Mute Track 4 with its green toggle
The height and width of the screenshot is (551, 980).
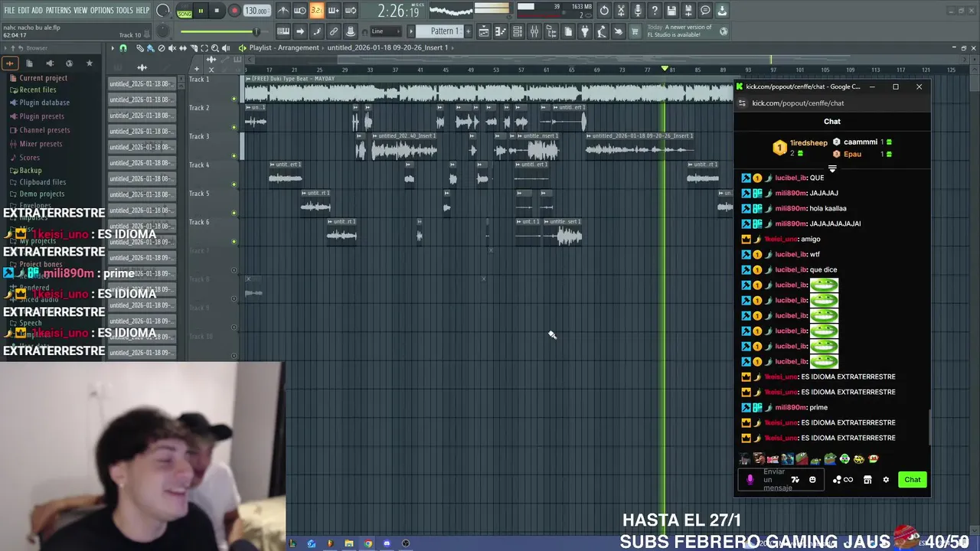234,184
